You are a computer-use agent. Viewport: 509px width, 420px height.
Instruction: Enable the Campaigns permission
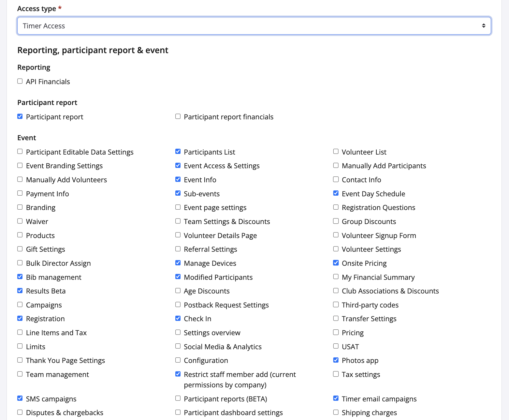coord(20,305)
